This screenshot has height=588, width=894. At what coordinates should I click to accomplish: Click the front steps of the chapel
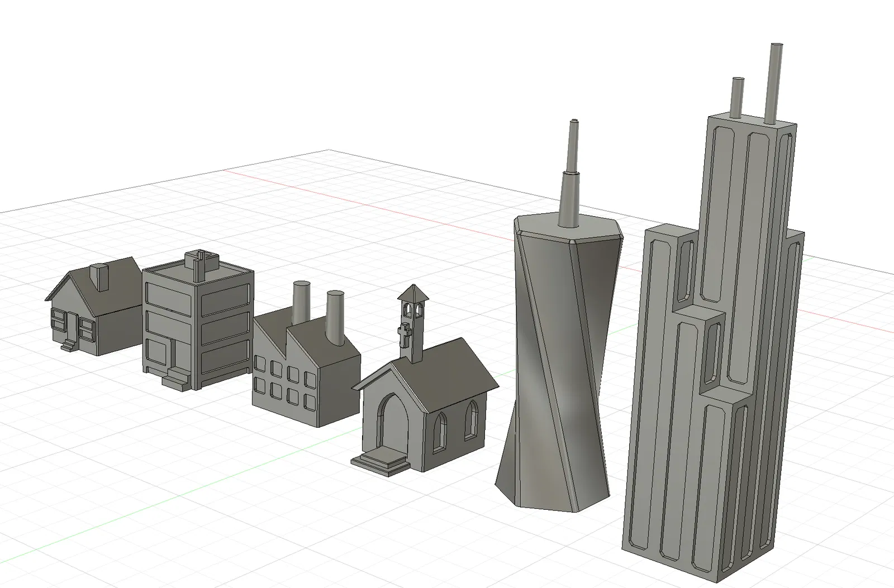pyautogui.click(x=381, y=461)
